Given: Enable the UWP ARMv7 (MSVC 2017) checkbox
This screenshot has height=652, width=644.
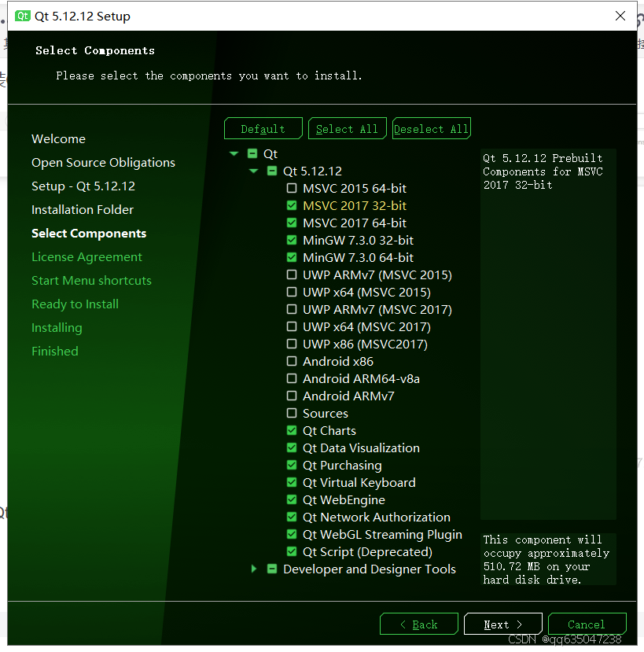Looking at the screenshot, I should tap(292, 309).
